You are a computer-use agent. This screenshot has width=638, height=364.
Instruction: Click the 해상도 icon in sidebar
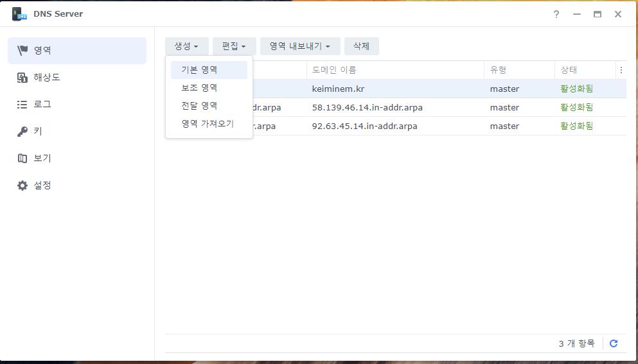22,77
